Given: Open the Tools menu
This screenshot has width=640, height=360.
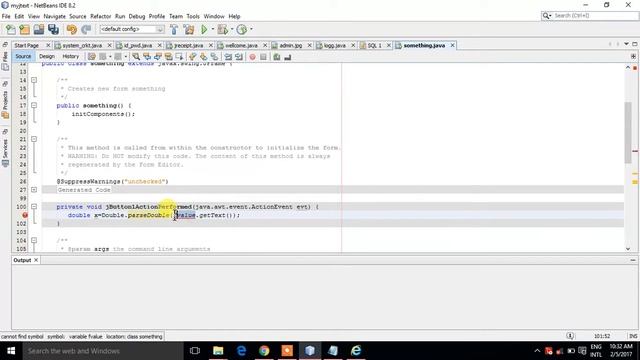Looking at the screenshot, I should click(x=193, y=16).
